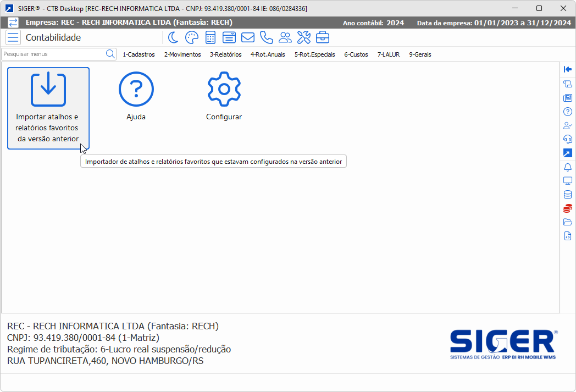
Task: Click the switch company arrows icon
Action: [13, 23]
